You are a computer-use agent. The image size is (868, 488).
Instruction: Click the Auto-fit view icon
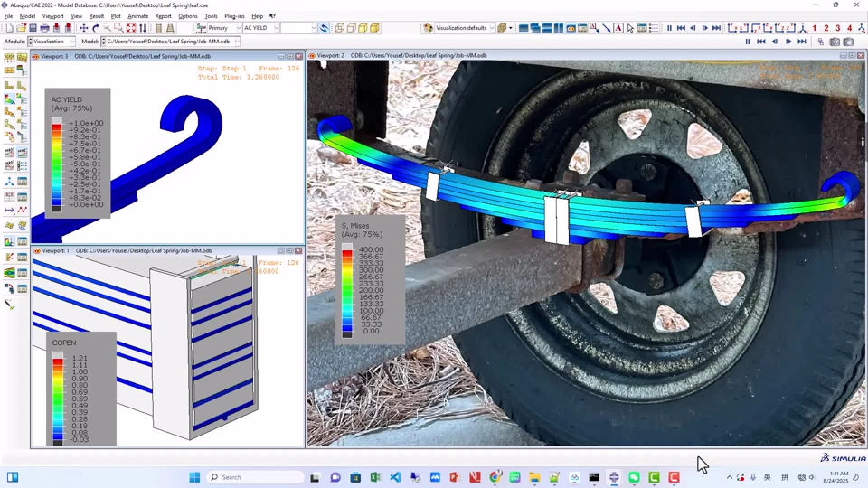coord(130,28)
